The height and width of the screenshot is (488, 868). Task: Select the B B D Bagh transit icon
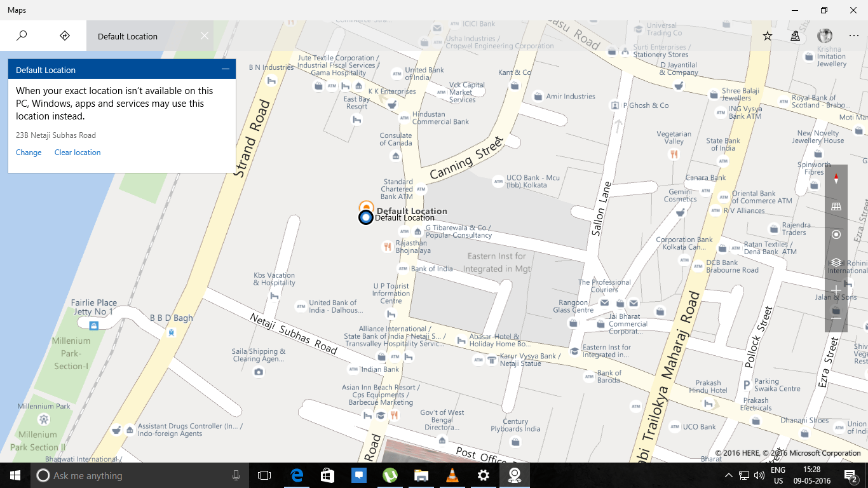(x=171, y=332)
